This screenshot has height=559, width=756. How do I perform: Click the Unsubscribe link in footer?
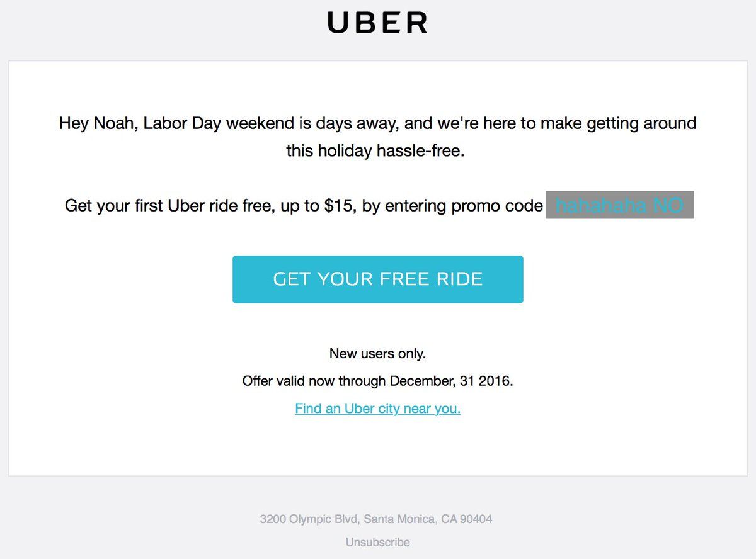point(377,542)
